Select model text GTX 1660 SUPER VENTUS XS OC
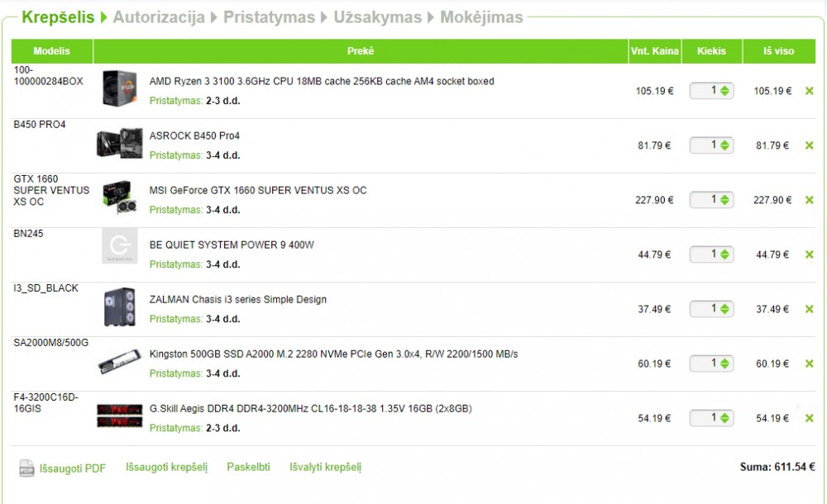 click(x=51, y=190)
